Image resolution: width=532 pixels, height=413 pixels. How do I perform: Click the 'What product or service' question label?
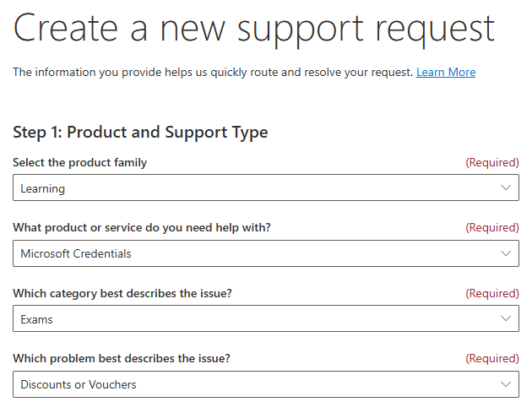point(142,227)
